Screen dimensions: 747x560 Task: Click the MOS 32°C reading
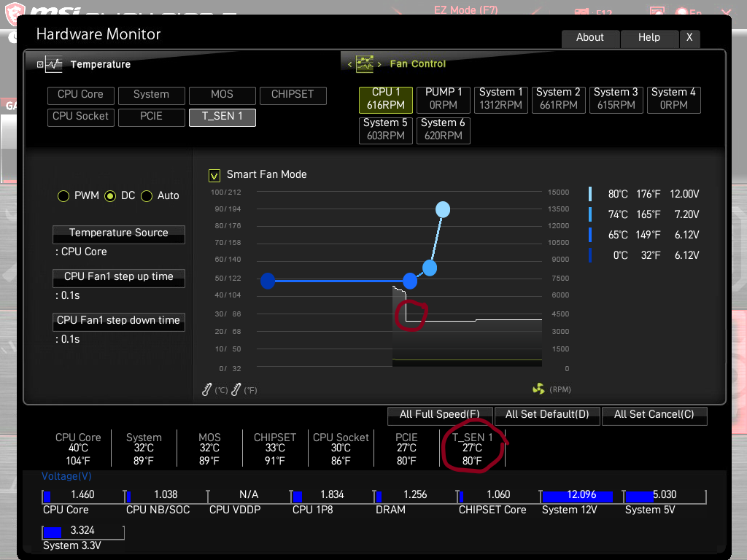coord(209,448)
